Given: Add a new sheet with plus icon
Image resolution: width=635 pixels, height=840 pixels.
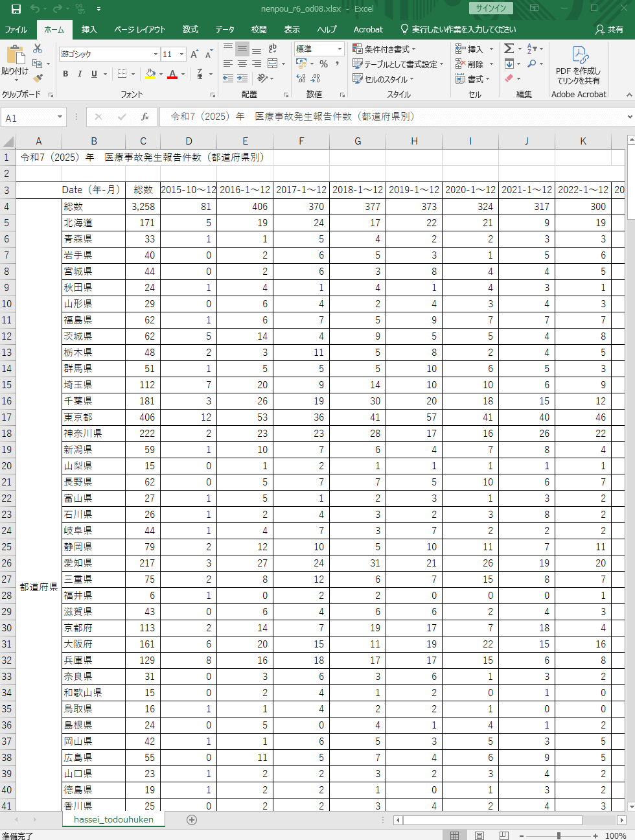Looking at the screenshot, I should (x=192, y=820).
